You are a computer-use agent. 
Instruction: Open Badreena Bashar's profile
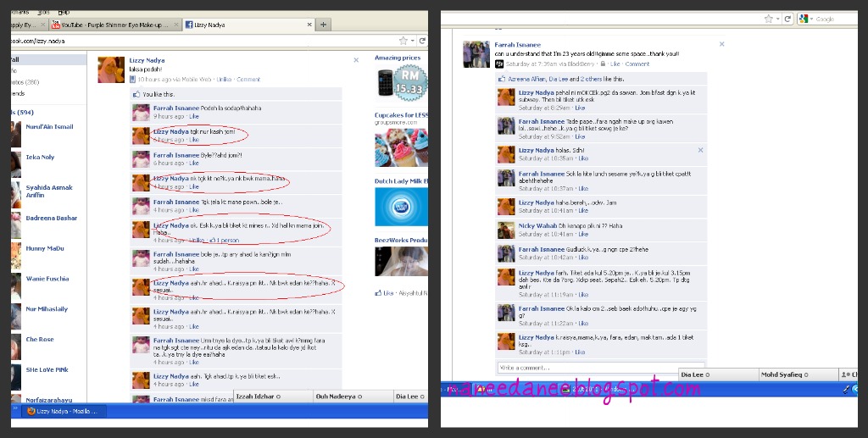pos(52,218)
